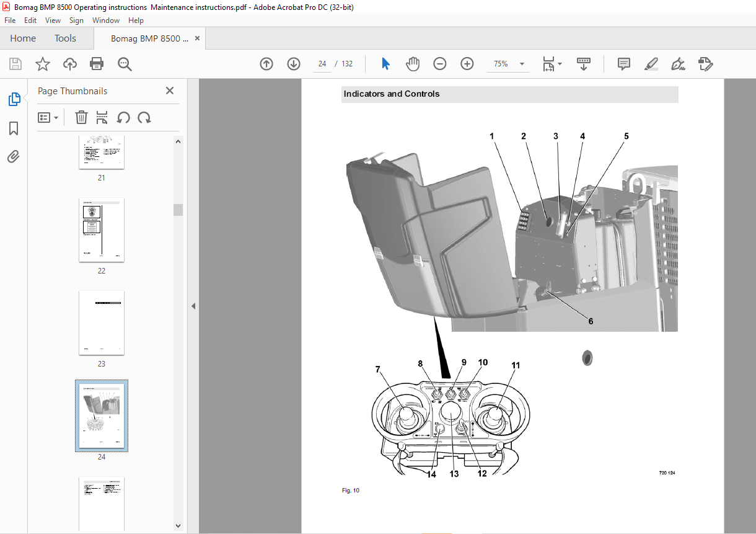756x534 pixels.
Task: Add the star bookmark to this file
Action: click(43, 64)
